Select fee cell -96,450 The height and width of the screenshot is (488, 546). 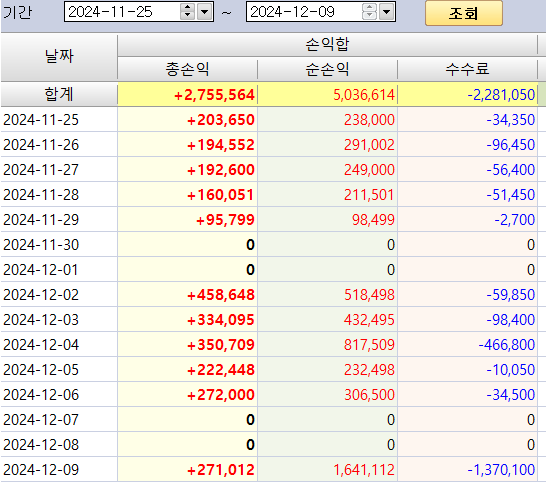(x=467, y=145)
